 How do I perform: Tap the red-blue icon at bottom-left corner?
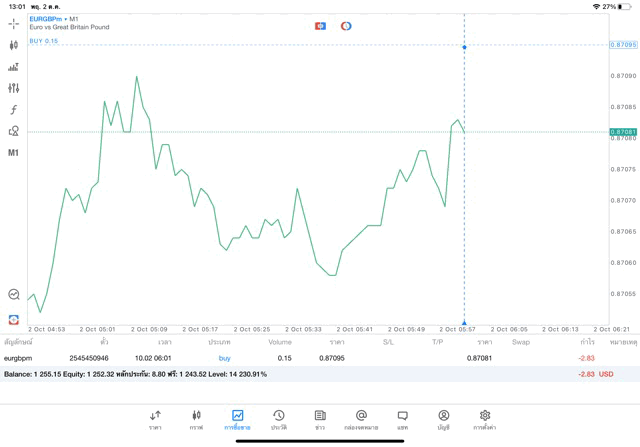13,320
